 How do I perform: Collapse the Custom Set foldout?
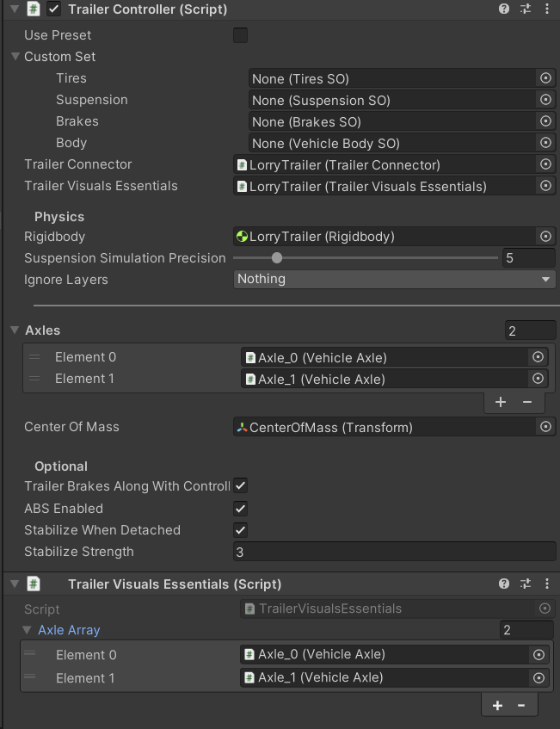coord(15,57)
